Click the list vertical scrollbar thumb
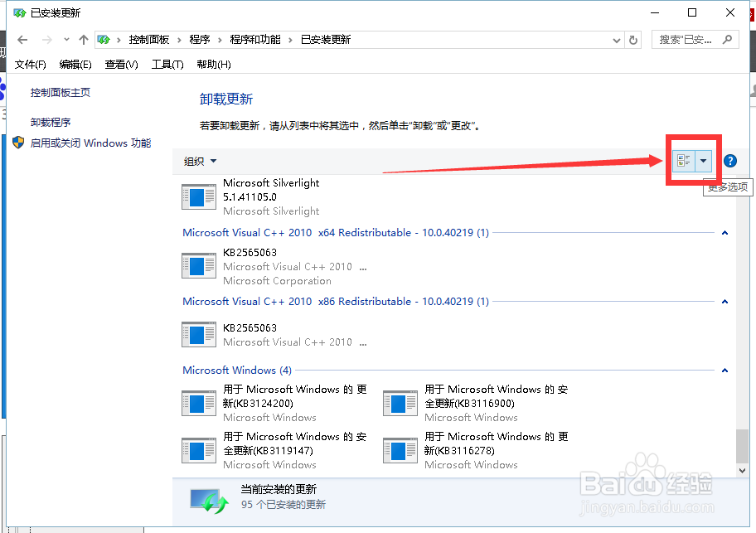The width and height of the screenshot is (756, 533). tap(742, 446)
